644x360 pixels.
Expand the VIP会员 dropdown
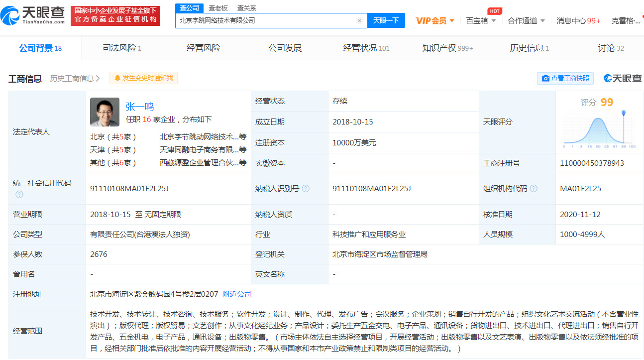click(x=435, y=20)
